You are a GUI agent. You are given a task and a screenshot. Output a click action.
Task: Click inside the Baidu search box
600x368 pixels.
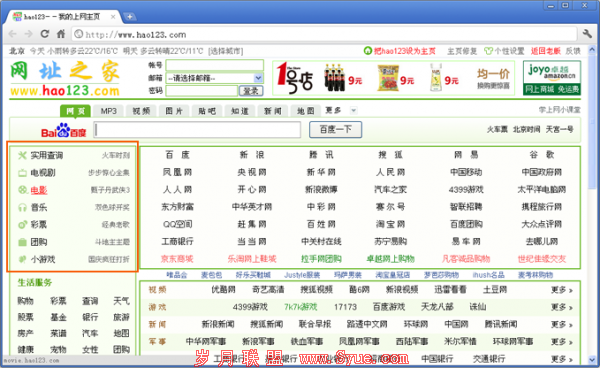coord(197,130)
